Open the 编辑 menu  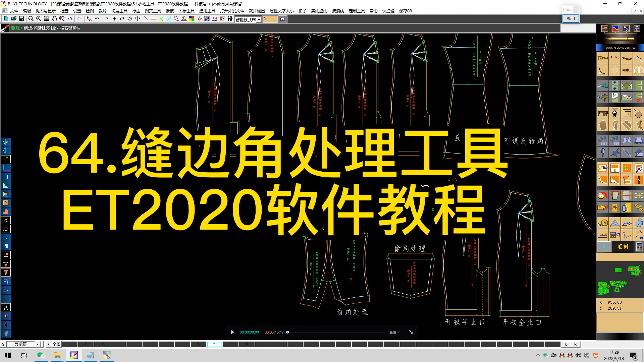(x=27, y=11)
